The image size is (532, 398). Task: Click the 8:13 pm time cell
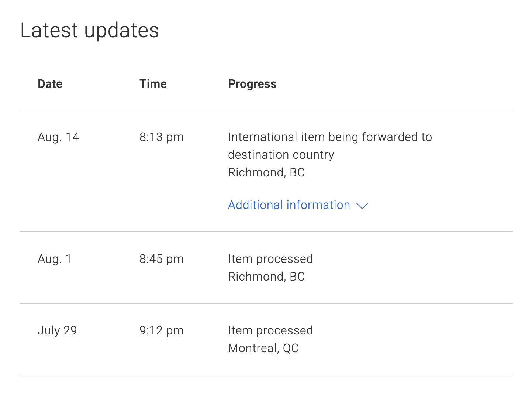pos(161,137)
